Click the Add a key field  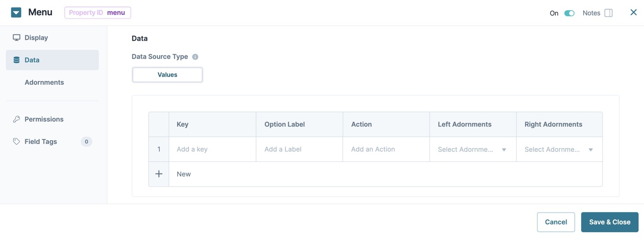(212, 149)
